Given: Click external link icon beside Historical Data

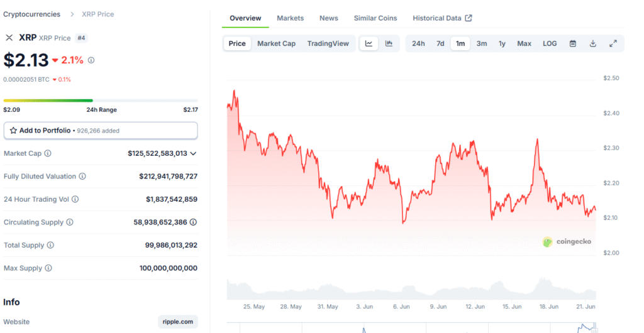Looking at the screenshot, I should point(469,18).
